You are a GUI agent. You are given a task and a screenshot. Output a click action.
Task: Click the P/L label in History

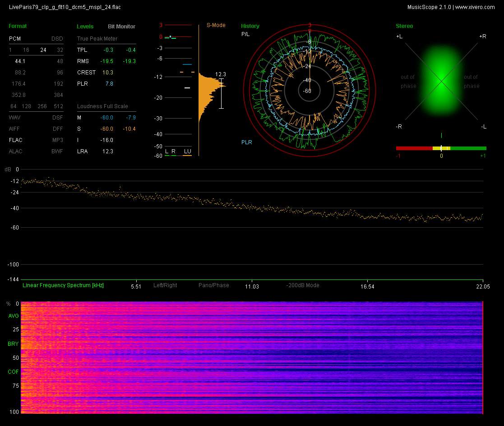[245, 34]
